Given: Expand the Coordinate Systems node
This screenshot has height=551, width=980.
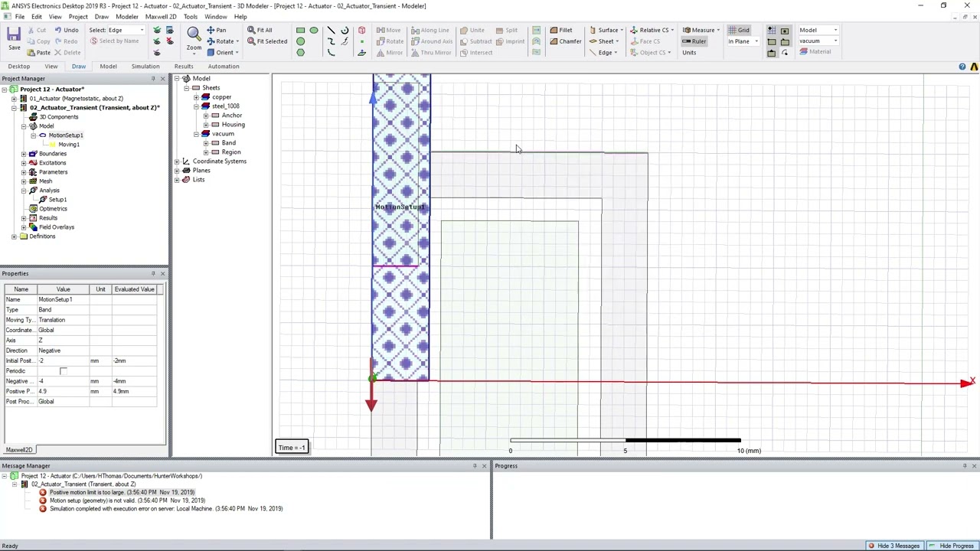Looking at the screenshot, I should (x=177, y=161).
